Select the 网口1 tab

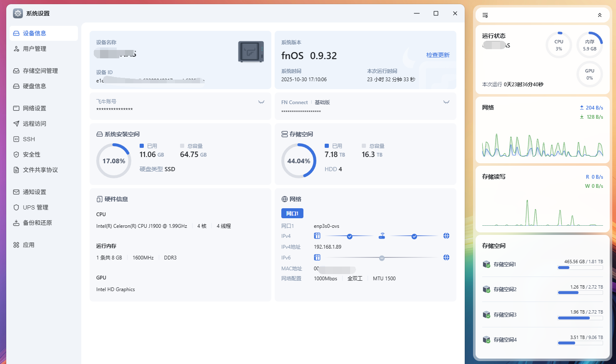292,213
